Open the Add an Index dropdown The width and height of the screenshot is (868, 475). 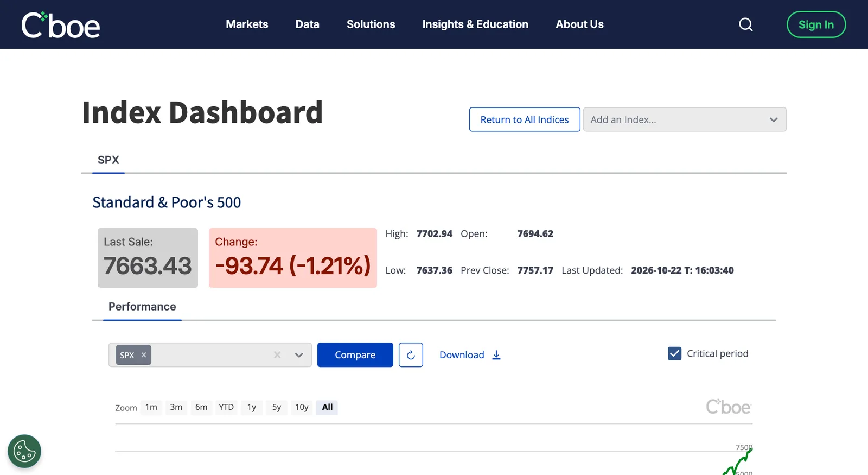point(685,119)
